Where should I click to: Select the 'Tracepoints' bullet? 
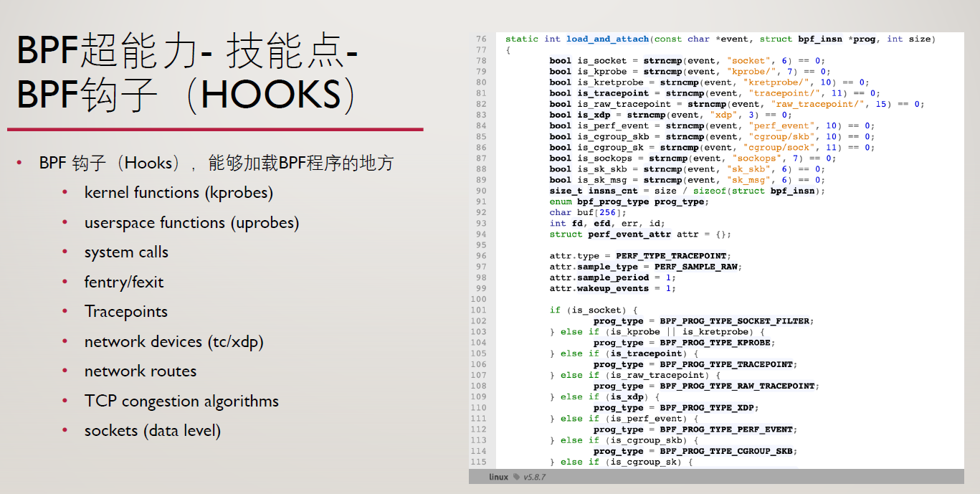click(x=126, y=312)
